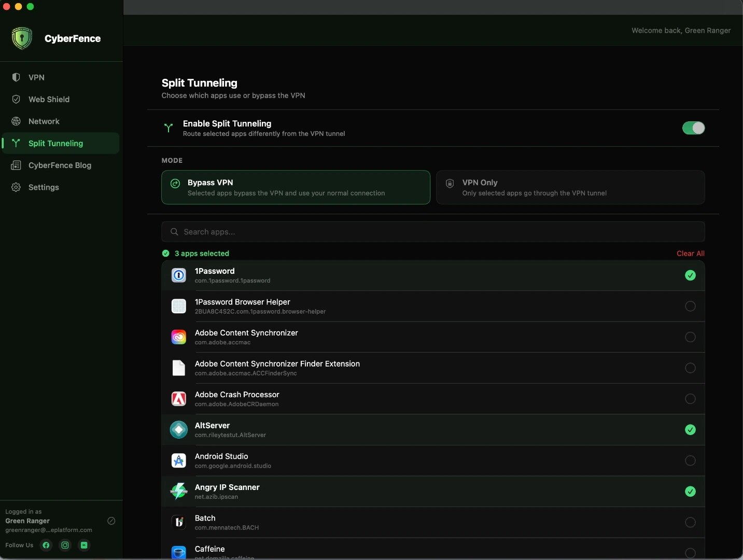Check the Adobe Content Synchronizer Finder Extension circle

[x=690, y=368]
